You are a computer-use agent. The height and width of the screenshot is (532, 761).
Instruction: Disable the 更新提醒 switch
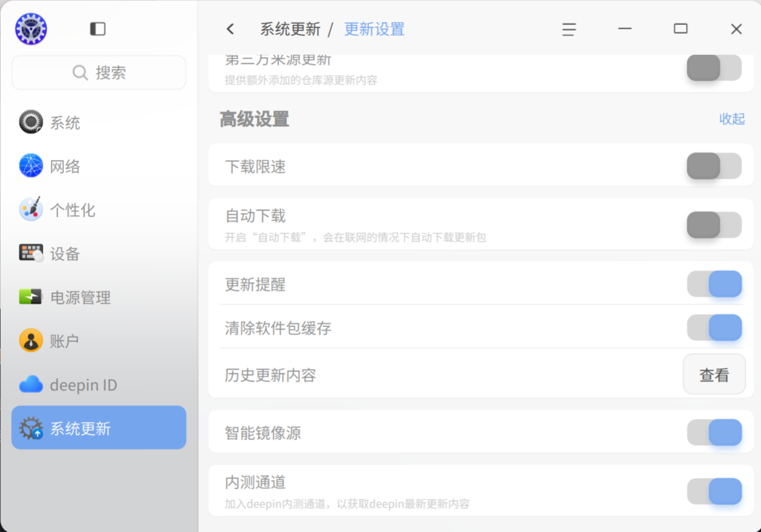pyautogui.click(x=714, y=284)
